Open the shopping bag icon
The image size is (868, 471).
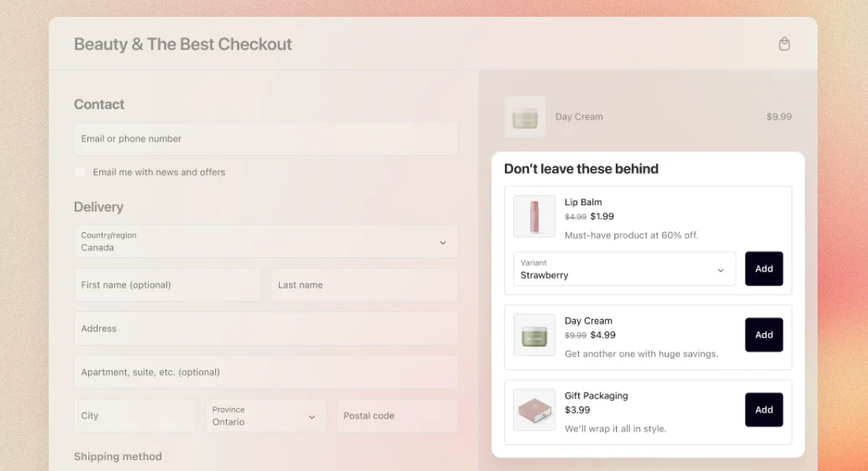(784, 44)
